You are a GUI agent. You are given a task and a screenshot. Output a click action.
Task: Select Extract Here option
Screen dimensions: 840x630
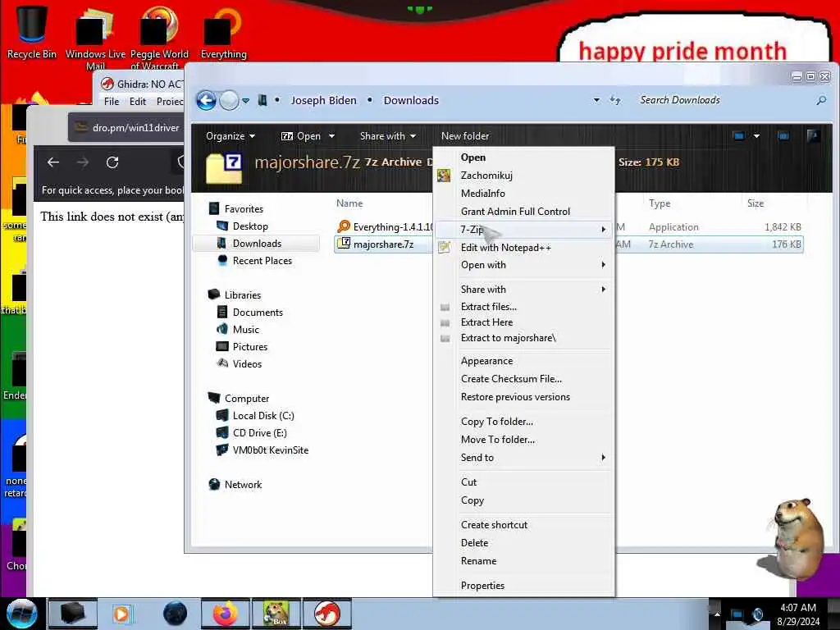click(x=524, y=322)
